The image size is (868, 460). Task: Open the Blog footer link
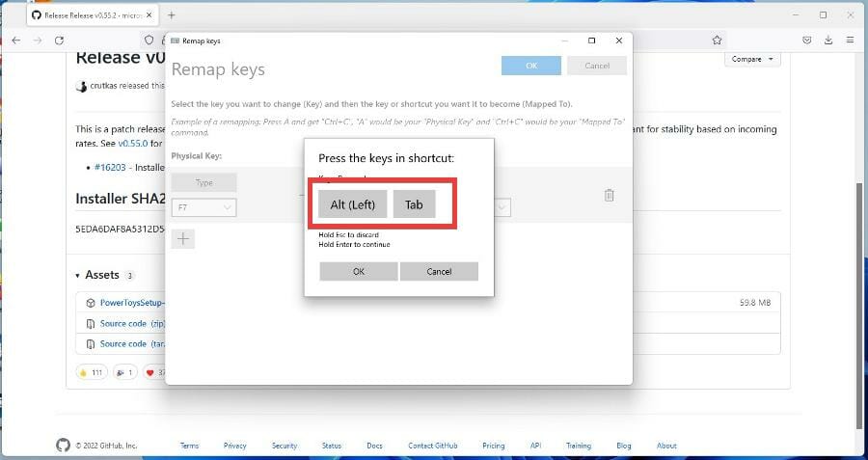(x=623, y=446)
